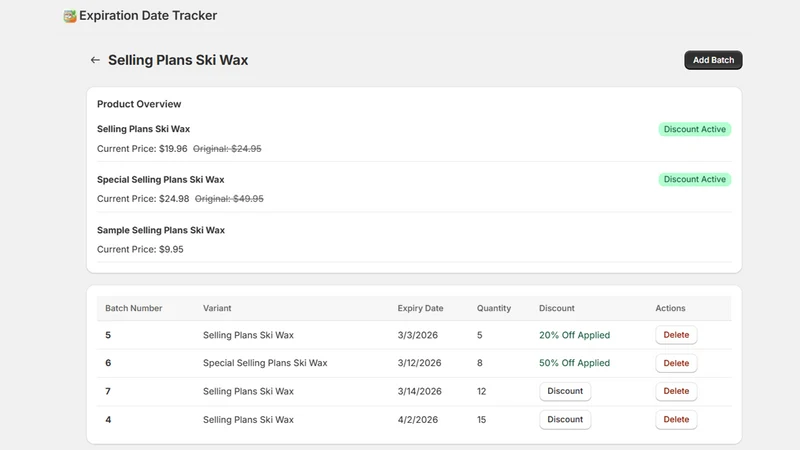Click the Special Selling Plans Ski Wax variant cell
Viewport: 800px width, 450px height.
265,363
